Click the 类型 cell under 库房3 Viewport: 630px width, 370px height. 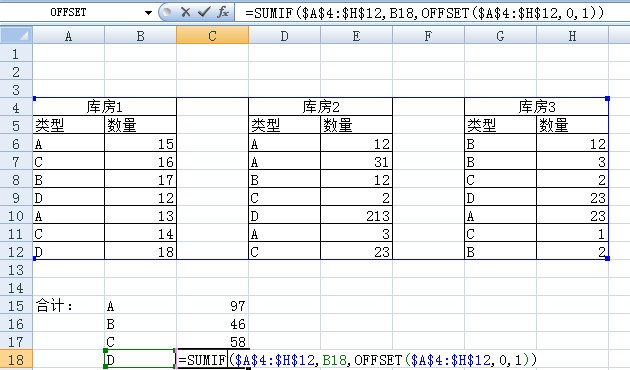500,125
